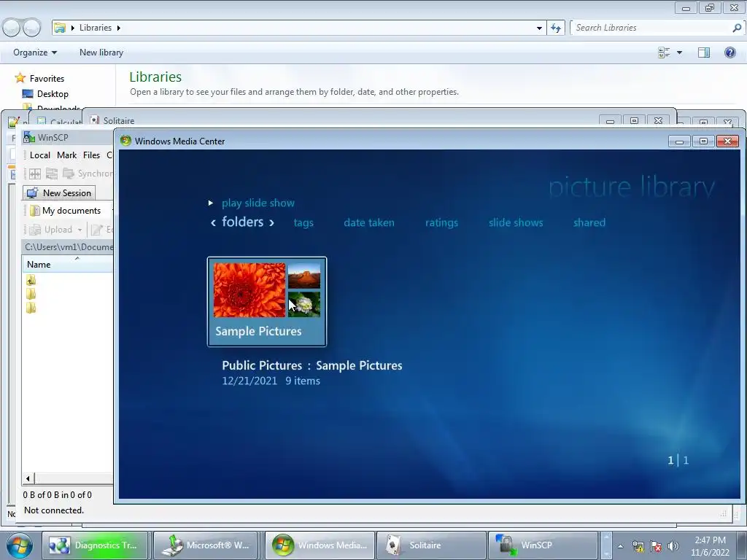Switch to Diagnostics taskbar button
This screenshot has width=747, height=560.
[95, 545]
